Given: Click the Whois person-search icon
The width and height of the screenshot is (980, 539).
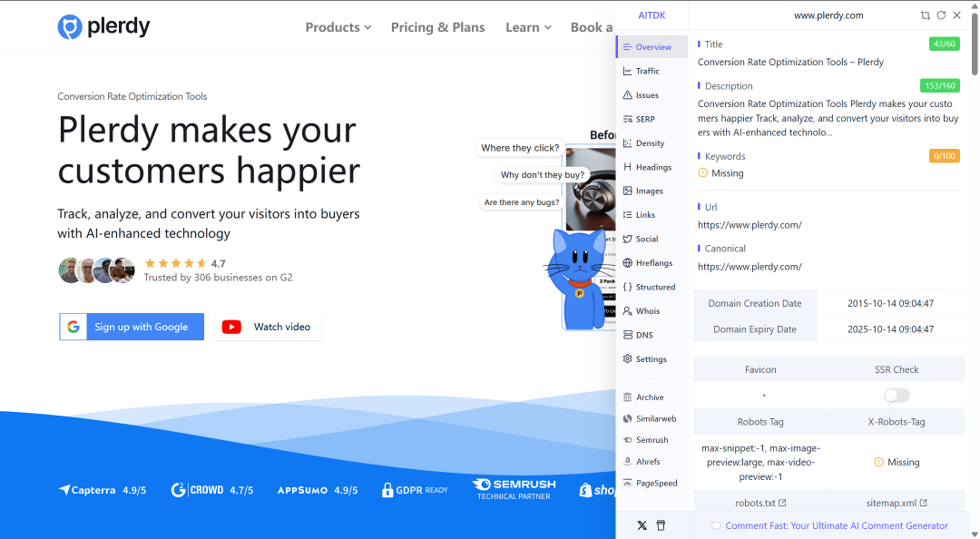Looking at the screenshot, I should (x=628, y=310).
